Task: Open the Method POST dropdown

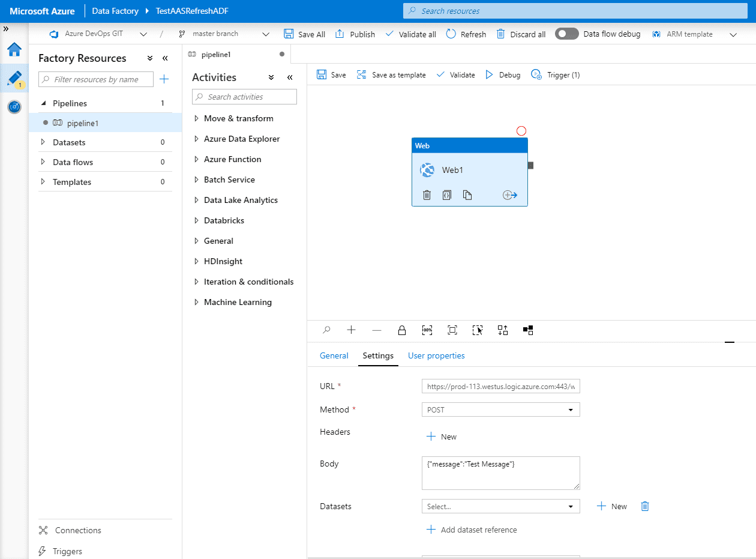Action: pos(501,409)
